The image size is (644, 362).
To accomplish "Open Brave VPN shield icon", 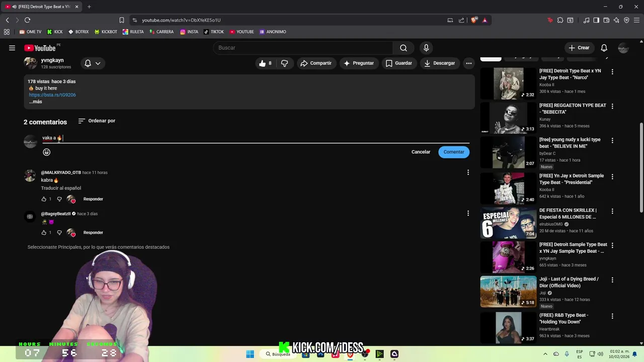I will point(626,20).
